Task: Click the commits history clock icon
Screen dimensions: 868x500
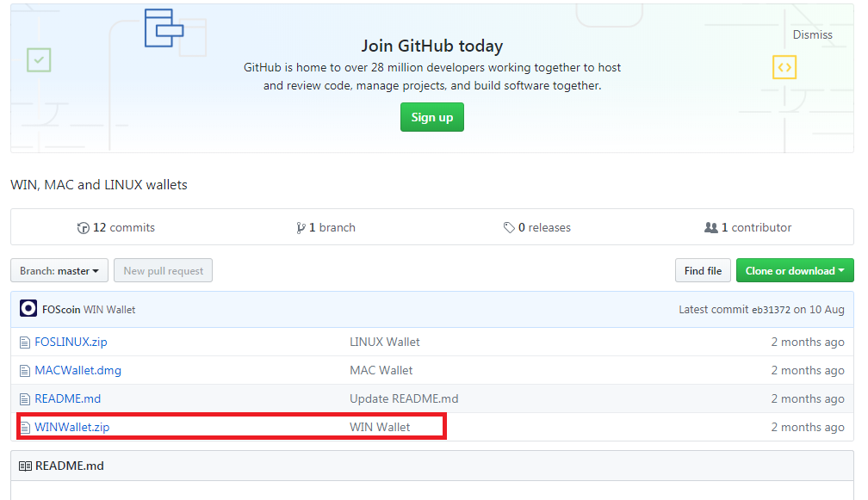Action: coord(83,228)
